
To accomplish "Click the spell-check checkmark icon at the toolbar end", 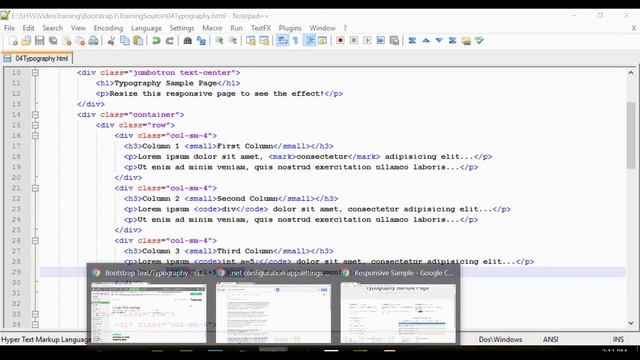I will pos(480,41).
